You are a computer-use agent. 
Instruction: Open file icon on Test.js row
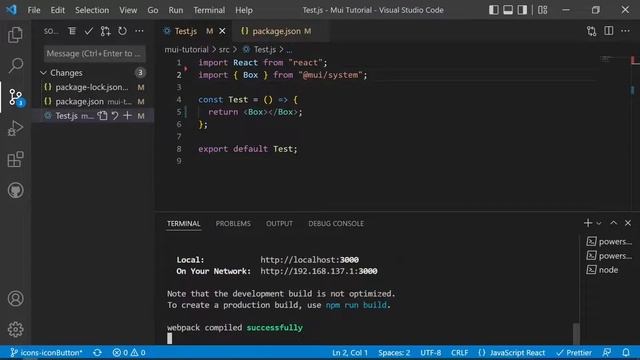[102, 116]
